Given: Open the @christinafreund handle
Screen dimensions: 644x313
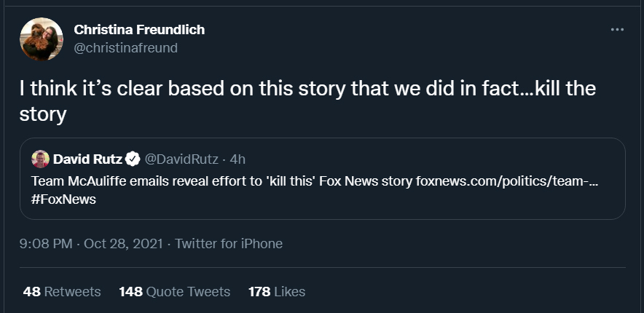Looking at the screenshot, I should (x=126, y=48).
